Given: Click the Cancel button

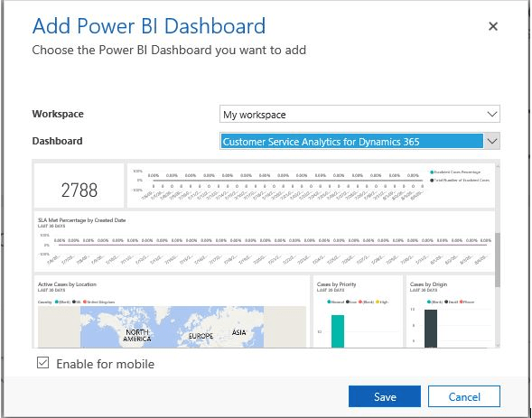Looking at the screenshot, I should click(463, 396).
